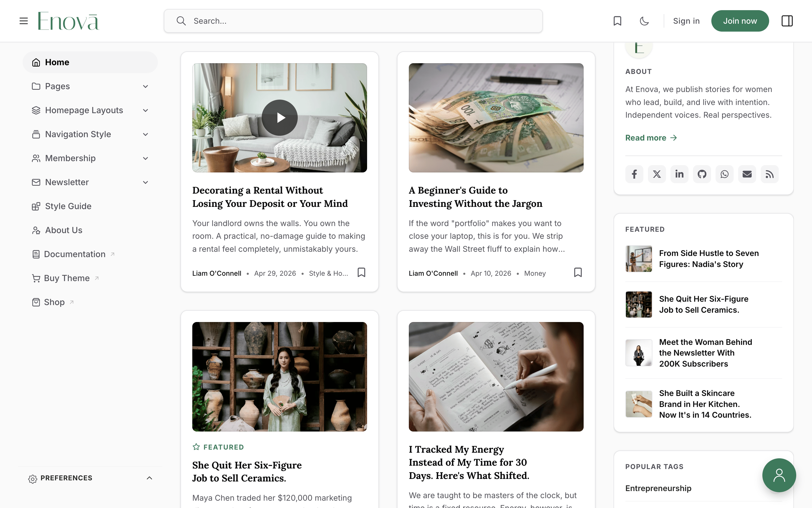Click the Money tag

click(x=535, y=273)
